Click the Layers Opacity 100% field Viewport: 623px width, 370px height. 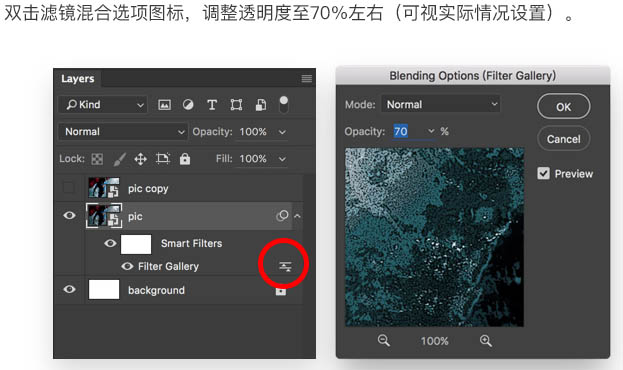click(253, 132)
